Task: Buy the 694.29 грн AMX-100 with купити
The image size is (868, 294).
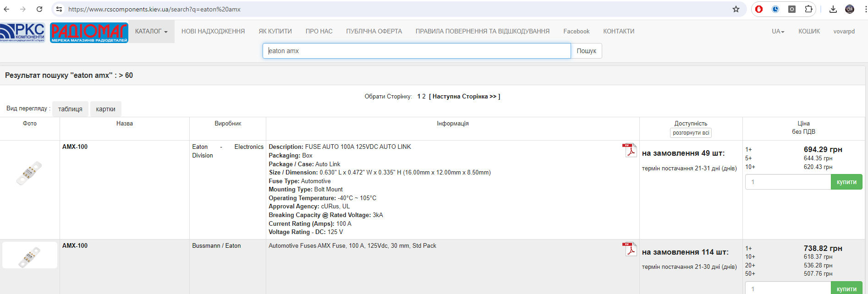Action: pyautogui.click(x=846, y=182)
